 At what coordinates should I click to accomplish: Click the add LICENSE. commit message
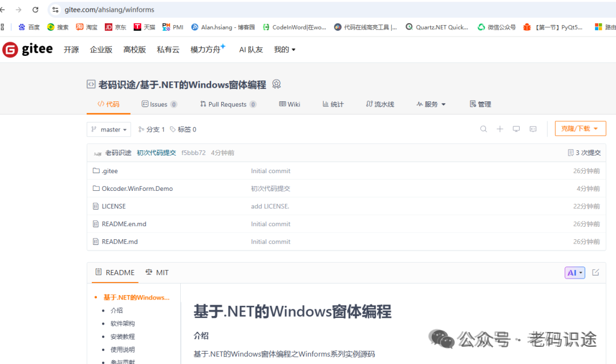tap(270, 206)
